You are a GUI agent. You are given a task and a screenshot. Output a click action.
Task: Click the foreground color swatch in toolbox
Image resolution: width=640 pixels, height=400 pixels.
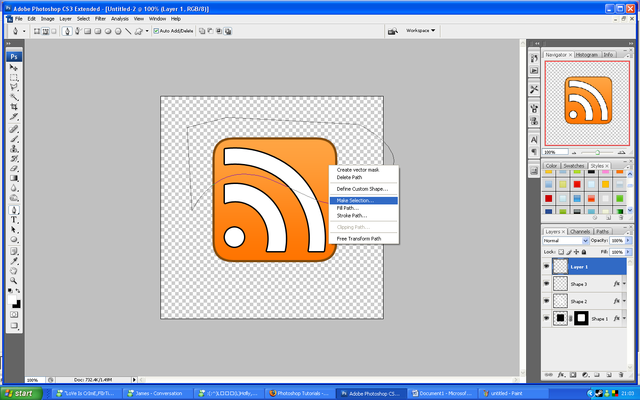[12, 300]
